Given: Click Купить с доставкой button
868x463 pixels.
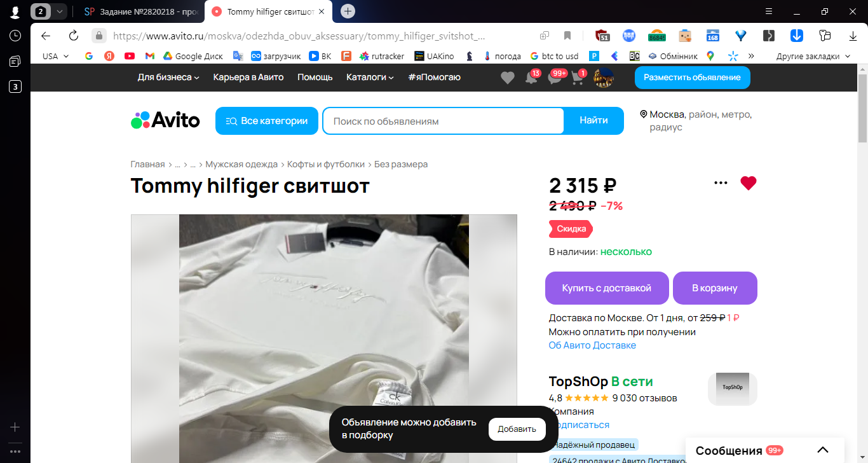Looking at the screenshot, I should [607, 288].
